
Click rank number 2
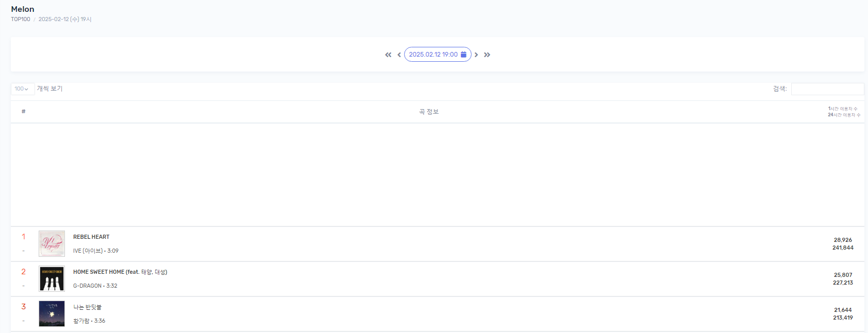coord(23,272)
